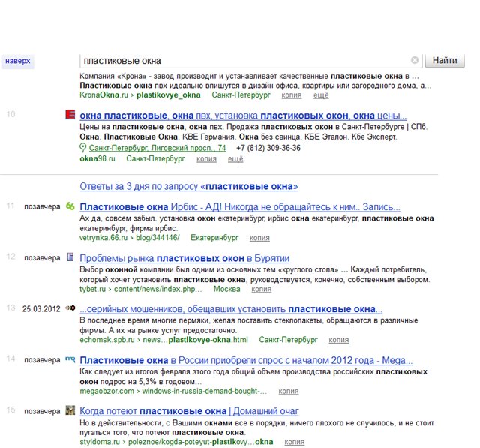Open Проблемы рынка пластиковых окон в Бурятии
Viewport: 480px width, 448px height.
[x=184, y=258]
